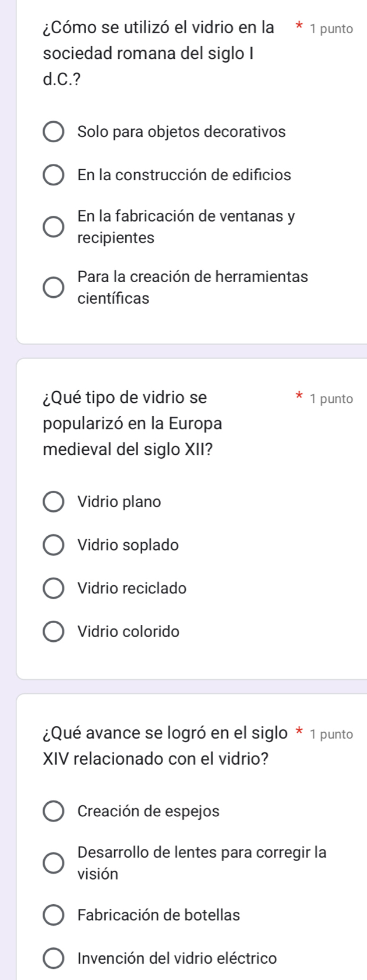Pick the 'Vidrio colorido' option
The width and height of the screenshot is (367, 980).
coord(54,631)
